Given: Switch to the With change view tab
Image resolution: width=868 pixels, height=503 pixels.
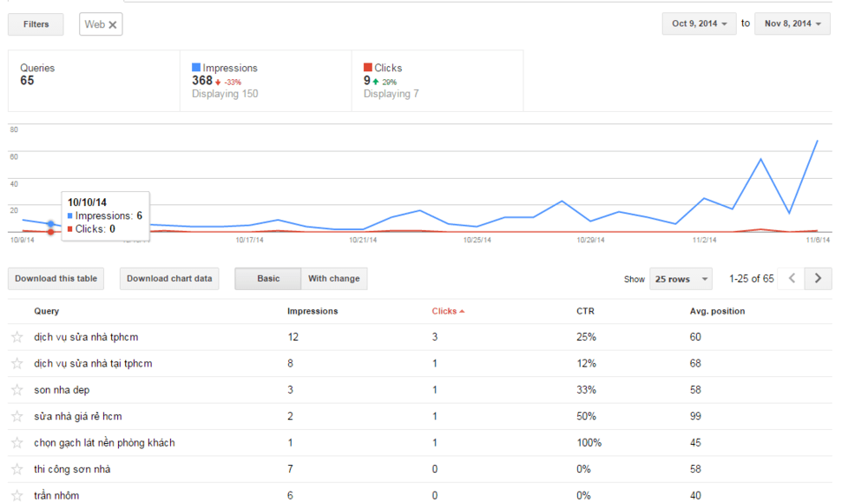Looking at the screenshot, I should (334, 279).
